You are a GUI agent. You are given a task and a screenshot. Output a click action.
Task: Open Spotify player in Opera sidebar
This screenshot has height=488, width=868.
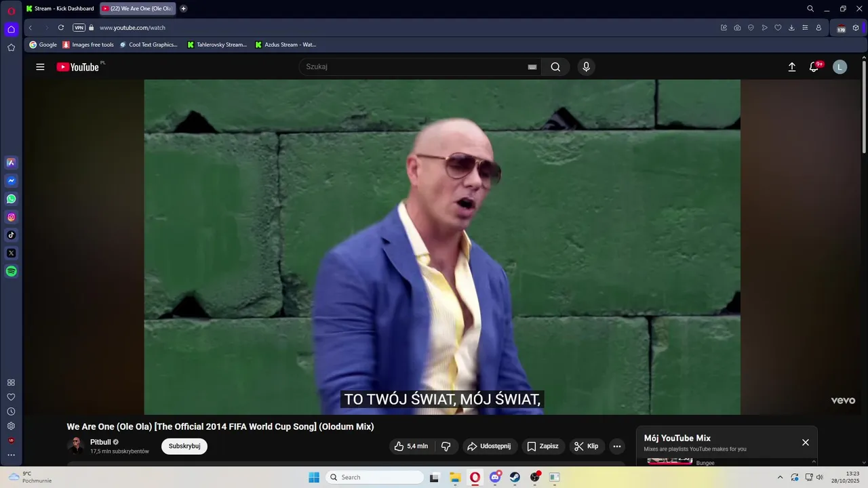point(11,271)
